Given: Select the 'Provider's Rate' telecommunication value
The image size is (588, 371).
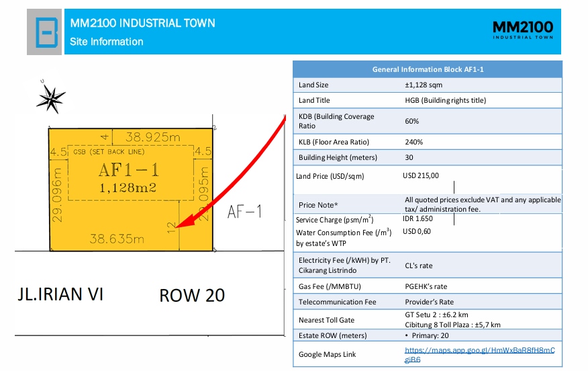Looking at the screenshot, I should [430, 302].
